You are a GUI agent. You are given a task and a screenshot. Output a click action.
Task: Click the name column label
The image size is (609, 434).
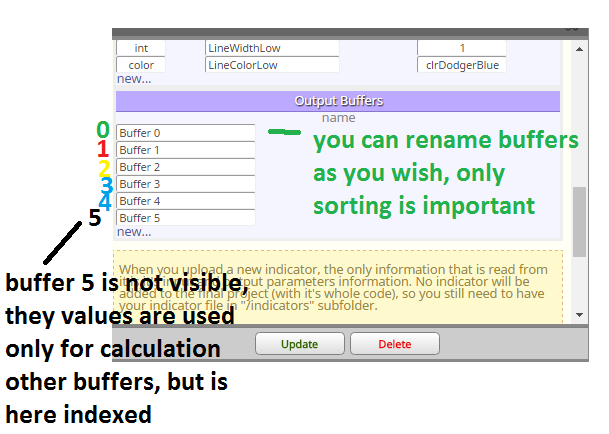point(338,118)
